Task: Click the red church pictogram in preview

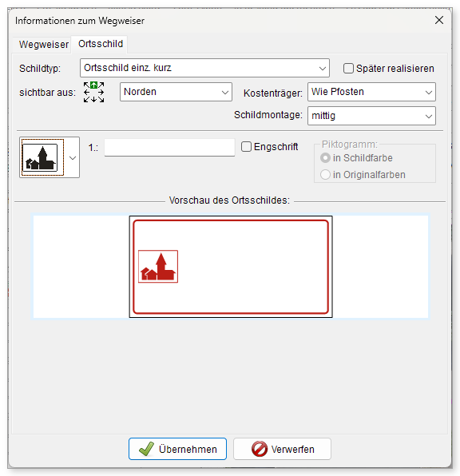Action: (158, 267)
